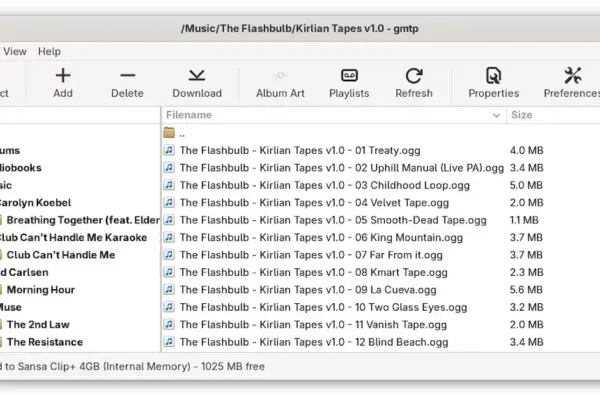The width and height of the screenshot is (600, 400).
Task: Select file name '08 Kmart Tape.ogg'
Action: tap(313, 273)
